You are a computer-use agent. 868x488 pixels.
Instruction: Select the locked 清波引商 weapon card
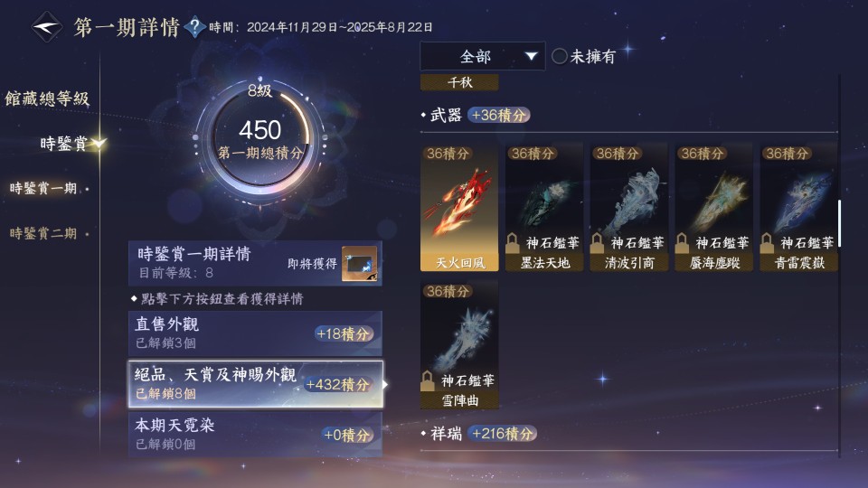coord(629,207)
